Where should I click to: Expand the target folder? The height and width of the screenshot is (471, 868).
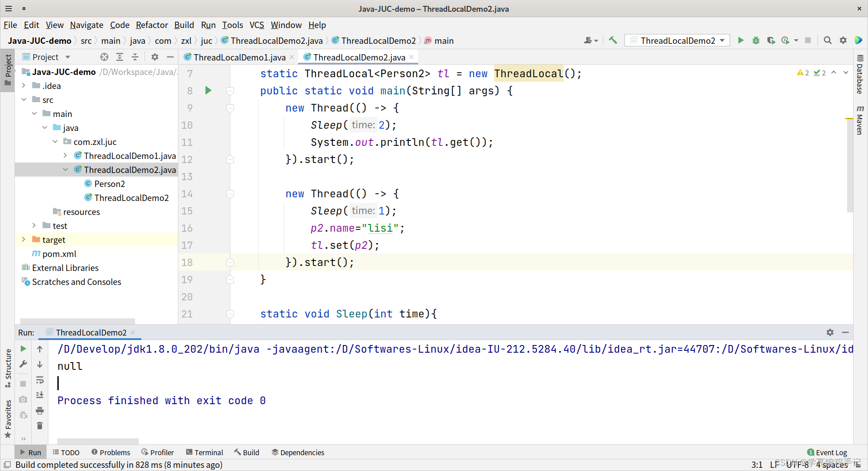click(23, 239)
